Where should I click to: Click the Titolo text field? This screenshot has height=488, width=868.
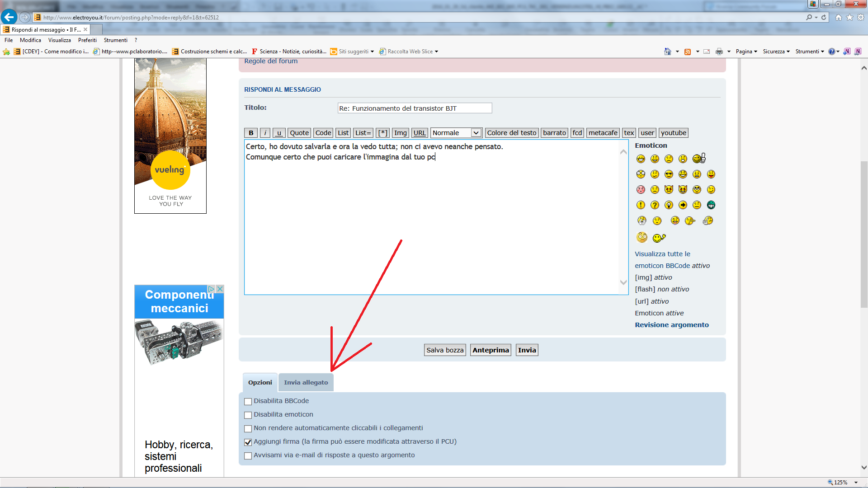414,108
